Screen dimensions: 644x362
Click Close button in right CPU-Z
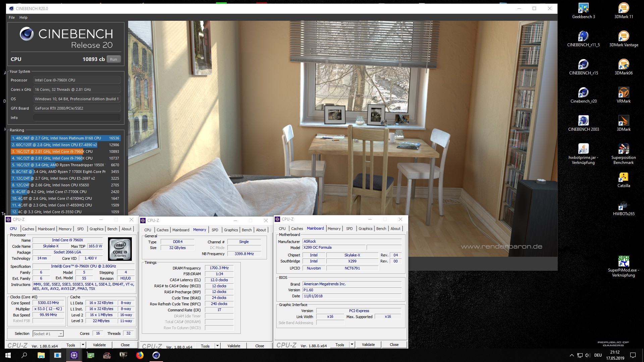tap(394, 345)
